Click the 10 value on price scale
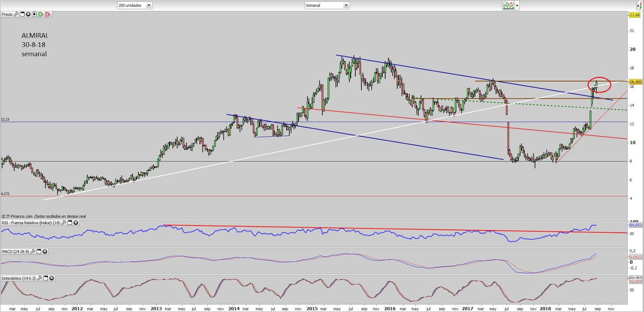This screenshot has height=312, width=644. click(633, 142)
